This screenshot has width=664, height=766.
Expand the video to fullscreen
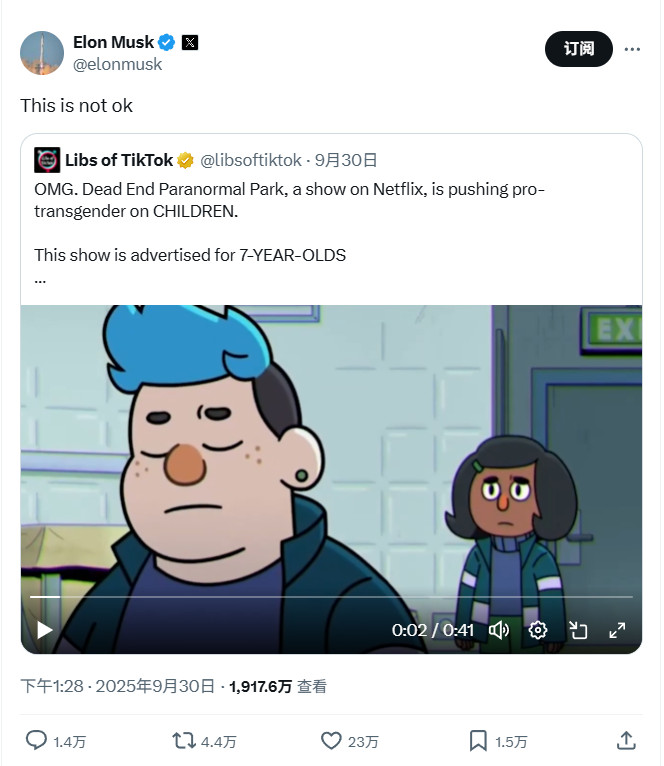pyautogui.click(x=617, y=630)
